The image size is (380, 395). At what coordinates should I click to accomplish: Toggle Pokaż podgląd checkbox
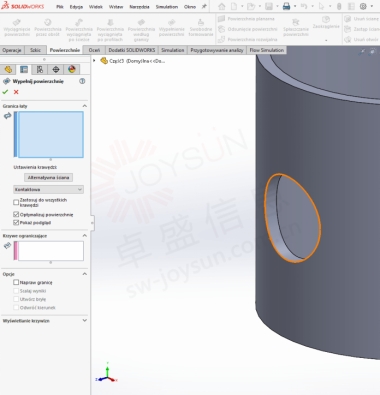click(x=16, y=222)
